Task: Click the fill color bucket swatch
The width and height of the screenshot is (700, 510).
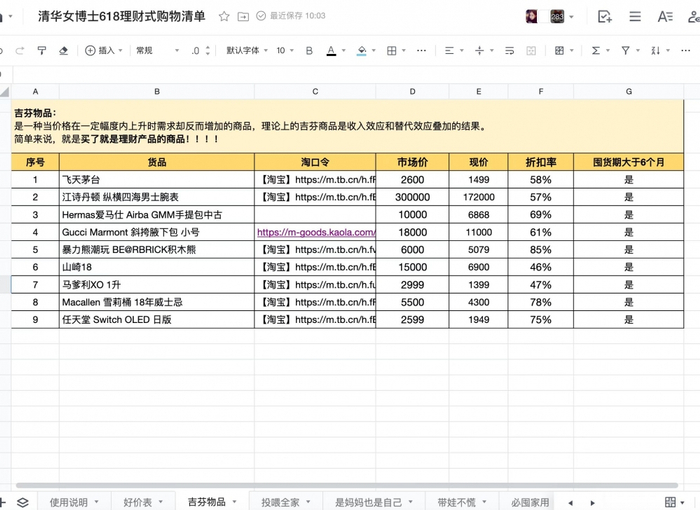Action: 361,50
